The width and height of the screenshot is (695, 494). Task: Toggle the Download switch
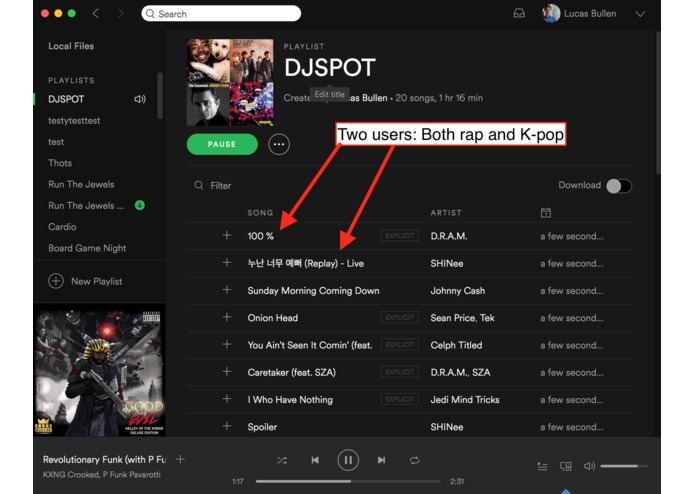point(619,186)
